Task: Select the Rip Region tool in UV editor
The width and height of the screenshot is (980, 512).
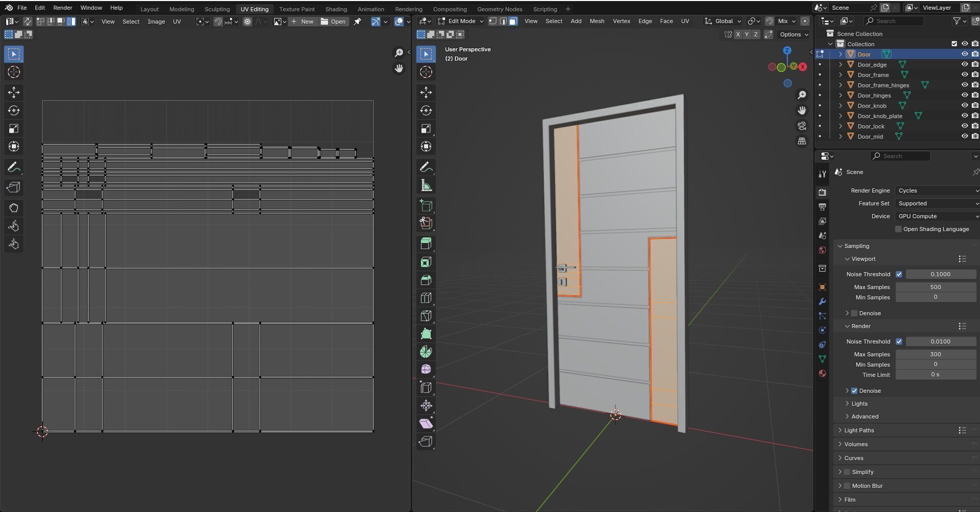Action: (14, 187)
